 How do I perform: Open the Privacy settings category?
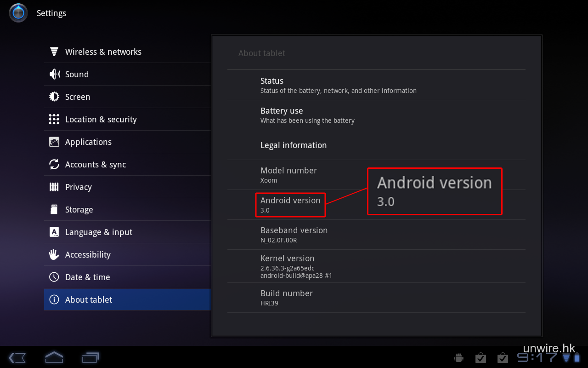(x=79, y=187)
